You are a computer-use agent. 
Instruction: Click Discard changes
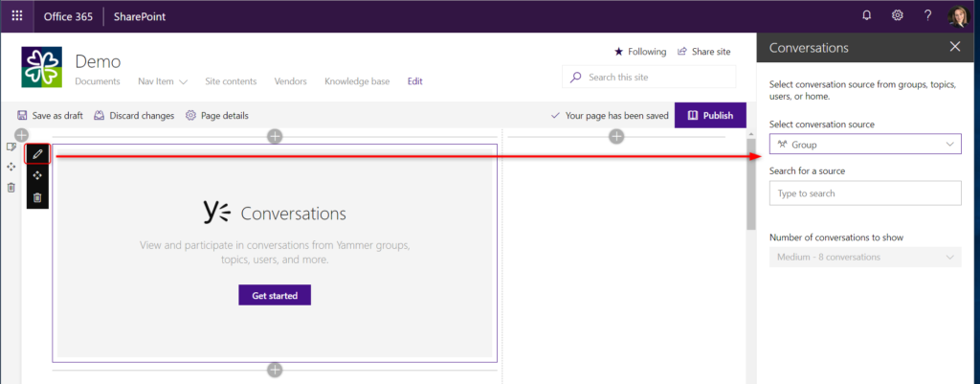pos(134,116)
